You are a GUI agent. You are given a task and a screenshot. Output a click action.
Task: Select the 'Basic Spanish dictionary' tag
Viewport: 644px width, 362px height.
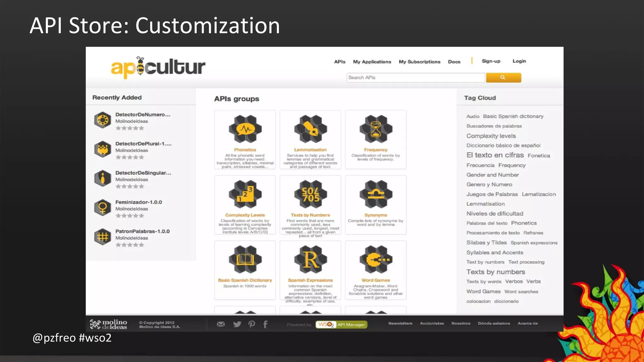click(x=513, y=116)
